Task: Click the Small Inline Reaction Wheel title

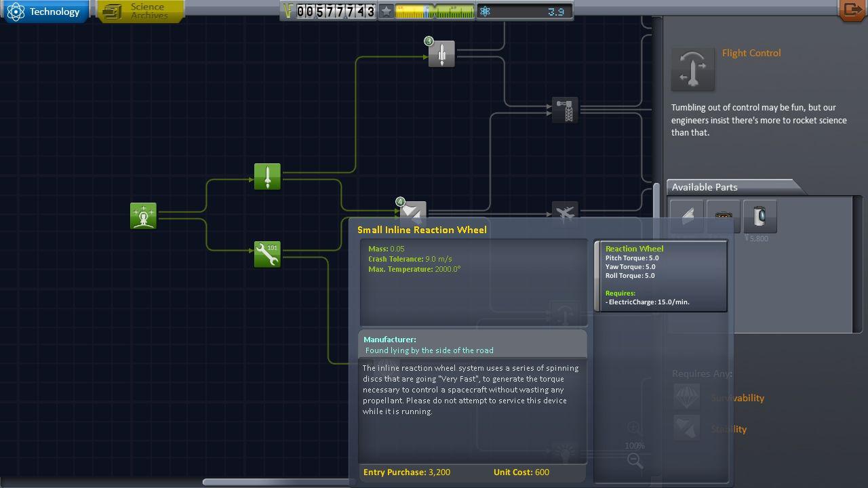Action: click(x=422, y=230)
